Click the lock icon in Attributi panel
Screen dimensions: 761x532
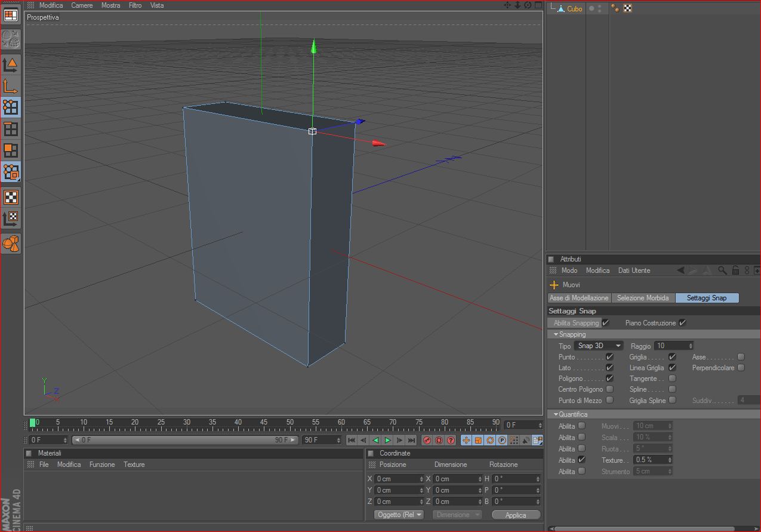pyautogui.click(x=735, y=270)
